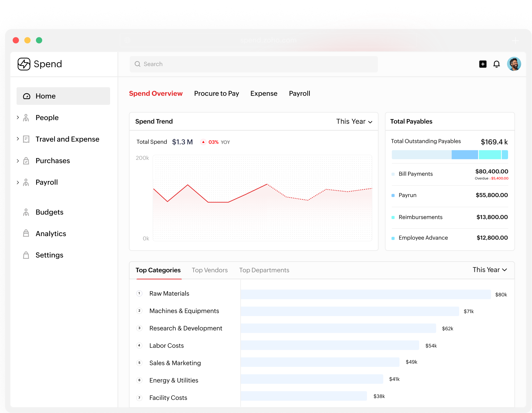
Task: Select the Top Categories tab
Action: pos(158,270)
